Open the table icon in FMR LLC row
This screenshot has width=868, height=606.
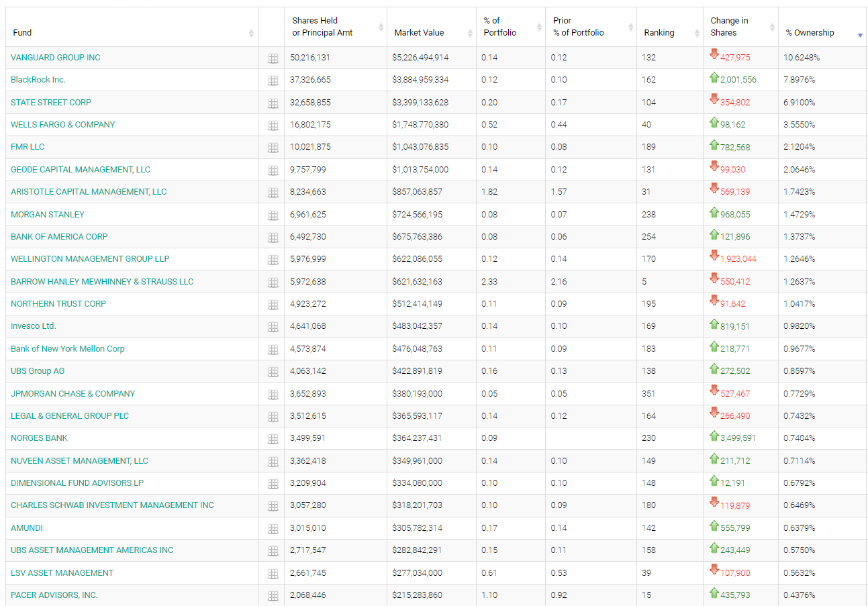pos(273,148)
